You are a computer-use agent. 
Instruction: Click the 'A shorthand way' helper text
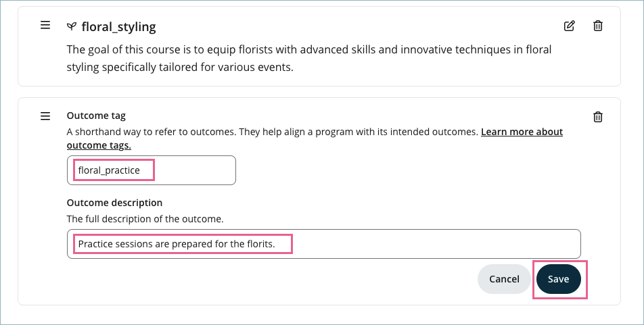point(203,132)
